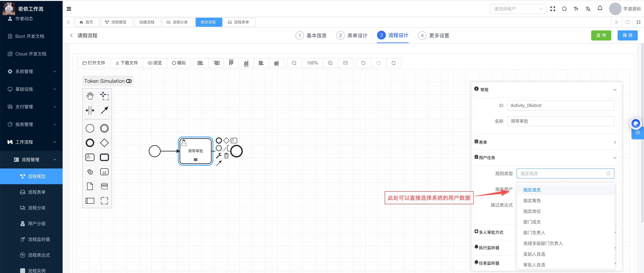Open the 规则类型 rule type combo box
644x273 pixels.
pyautogui.click(x=565, y=173)
